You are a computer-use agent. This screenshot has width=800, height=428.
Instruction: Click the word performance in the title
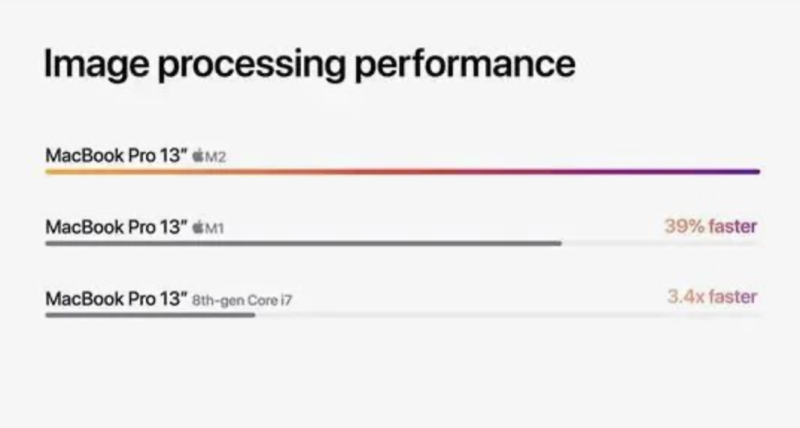465,64
